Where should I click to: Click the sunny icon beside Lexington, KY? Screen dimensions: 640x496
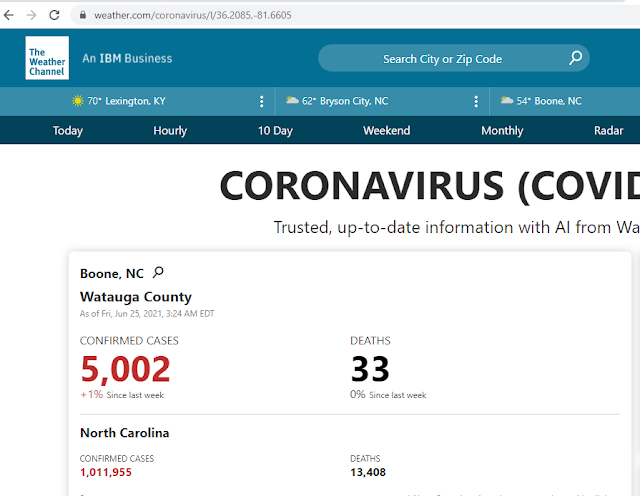pyautogui.click(x=78, y=101)
